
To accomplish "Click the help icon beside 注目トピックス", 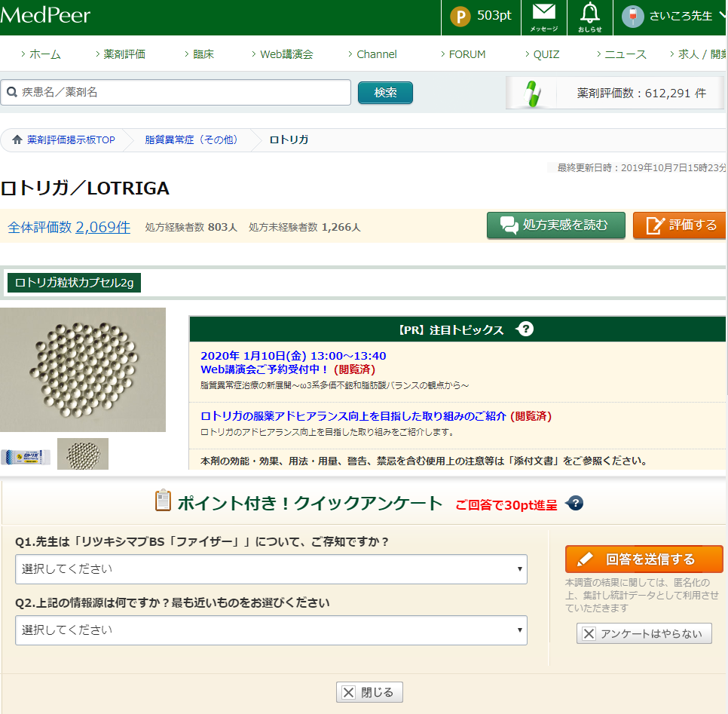I will click(525, 329).
